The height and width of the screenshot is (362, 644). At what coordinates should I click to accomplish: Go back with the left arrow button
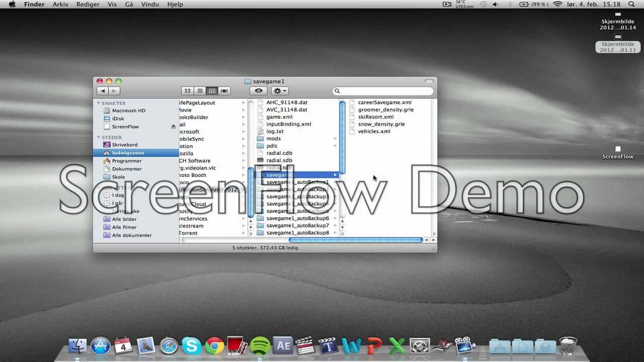[x=103, y=91]
